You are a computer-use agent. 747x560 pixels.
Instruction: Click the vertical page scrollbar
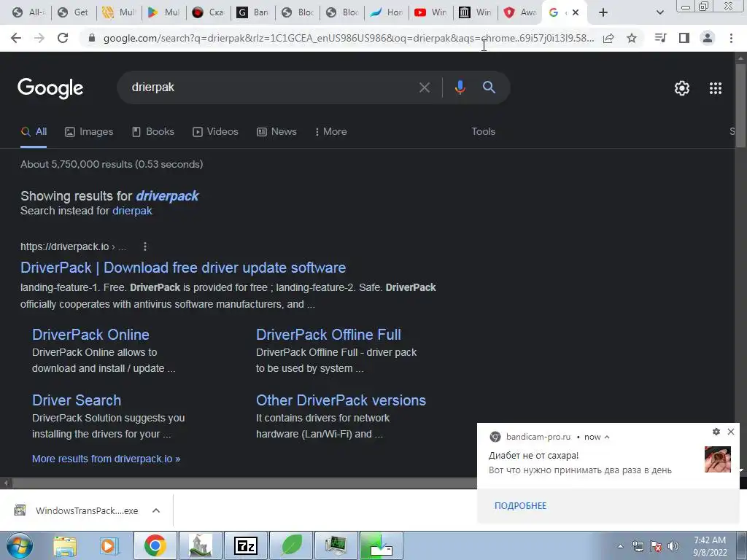click(740, 105)
